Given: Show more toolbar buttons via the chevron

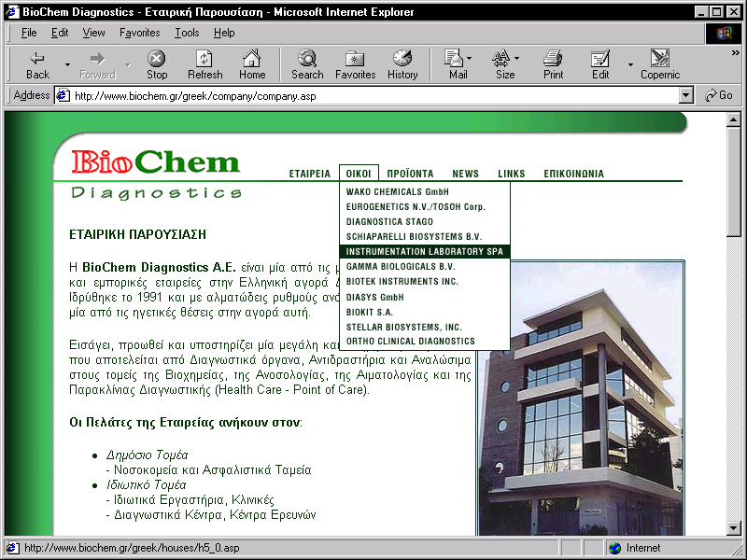Looking at the screenshot, I should pos(736,53).
